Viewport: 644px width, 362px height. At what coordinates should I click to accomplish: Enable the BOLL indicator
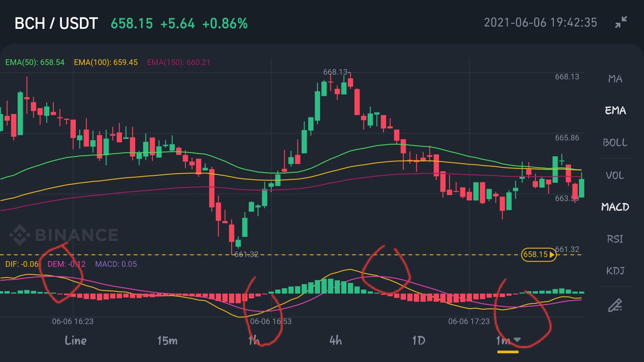click(x=615, y=143)
